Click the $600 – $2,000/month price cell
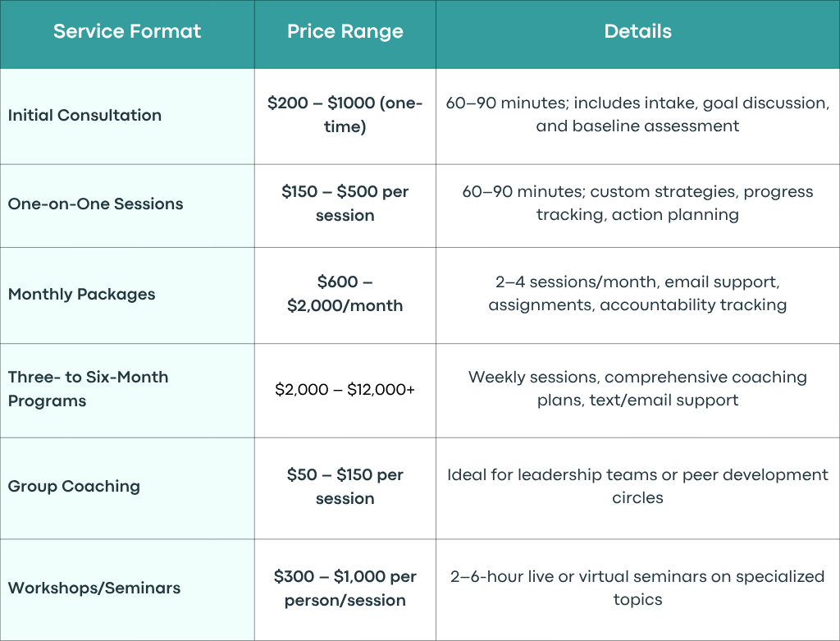The width and height of the screenshot is (840, 641). [345, 294]
